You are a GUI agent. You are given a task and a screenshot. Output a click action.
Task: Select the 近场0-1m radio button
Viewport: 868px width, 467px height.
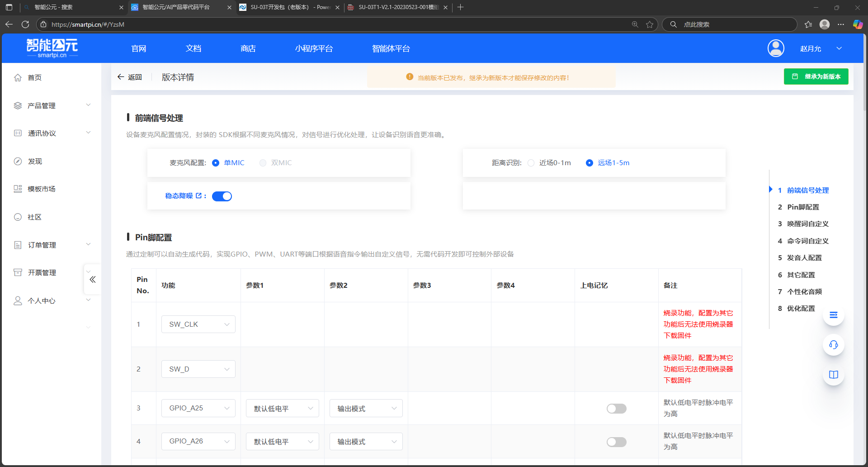point(531,163)
